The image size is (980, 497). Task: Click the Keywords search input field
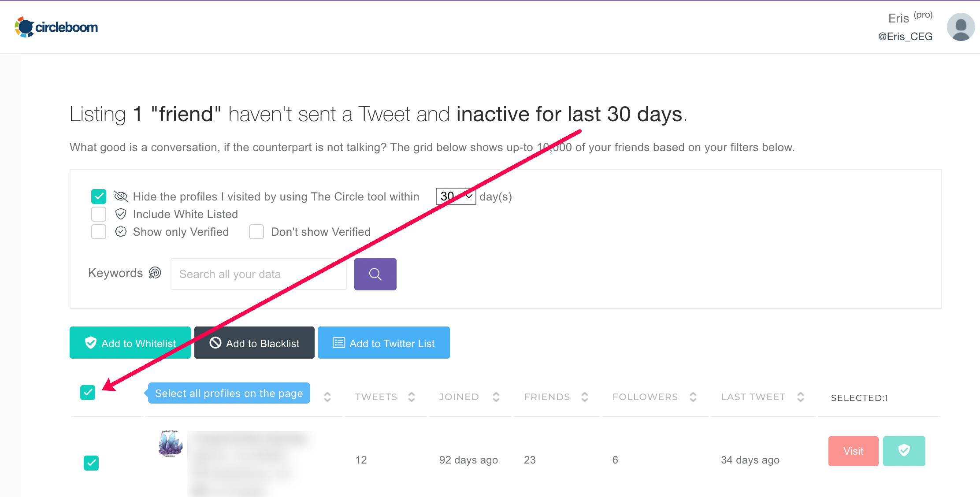(x=258, y=274)
